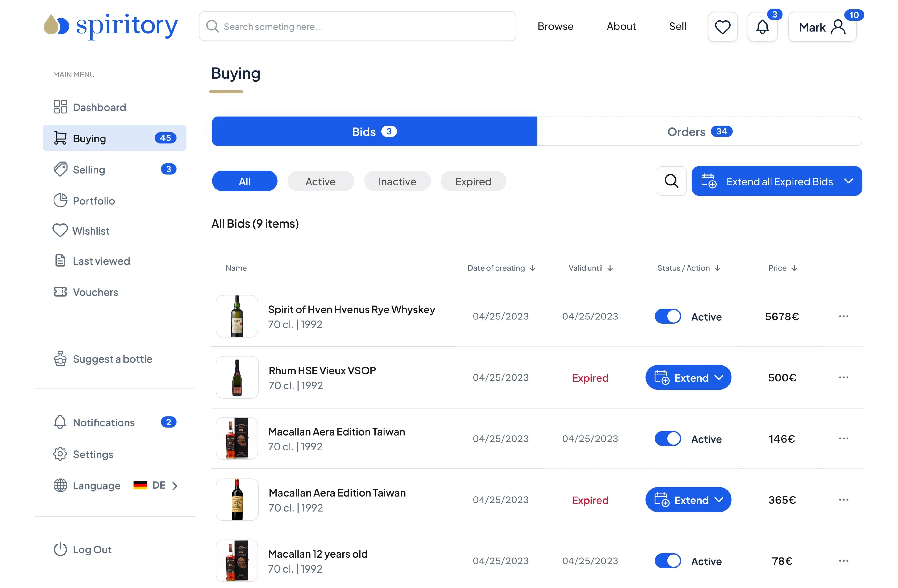The image size is (898, 588).
Task: Open Browse in the top navigation
Action: point(555,26)
